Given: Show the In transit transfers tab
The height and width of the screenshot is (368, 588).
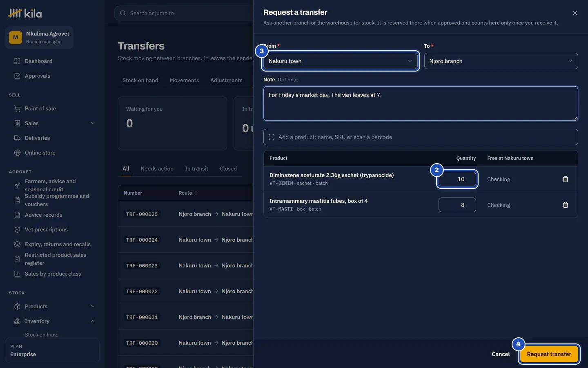Looking at the screenshot, I should click(196, 168).
